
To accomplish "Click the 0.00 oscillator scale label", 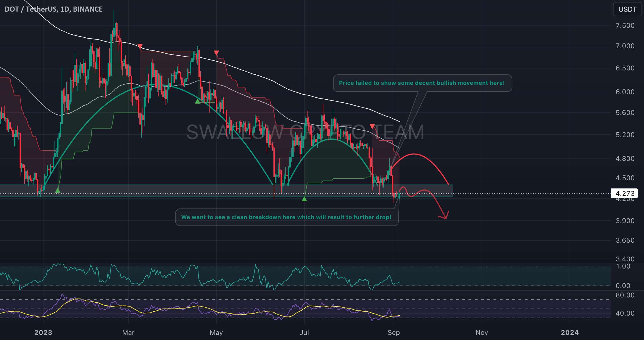I will (623, 286).
